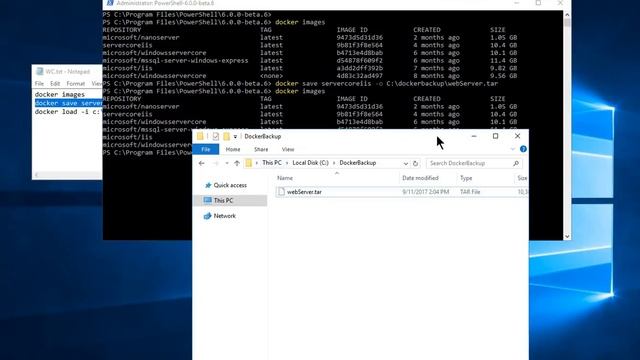Click 'microsoft/nanoserver' in the first PowerShell listing
640x360 pixels.
(141, 37)
